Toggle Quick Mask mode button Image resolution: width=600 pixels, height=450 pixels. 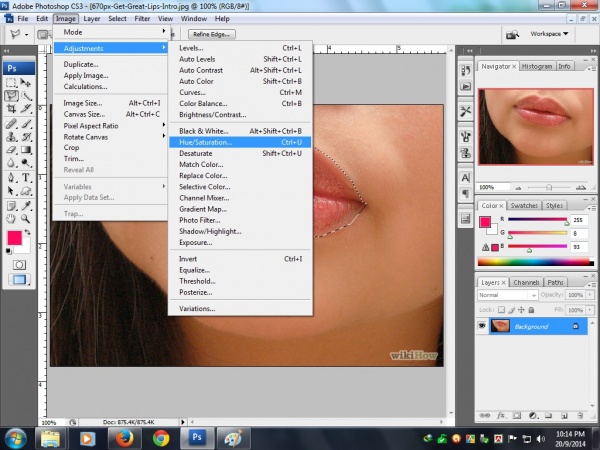[19, 264]
